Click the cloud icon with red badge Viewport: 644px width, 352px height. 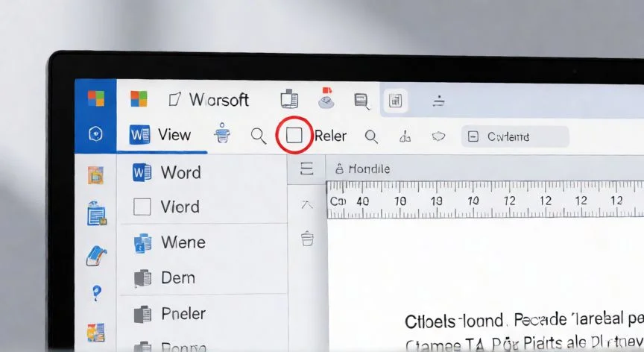326,98
